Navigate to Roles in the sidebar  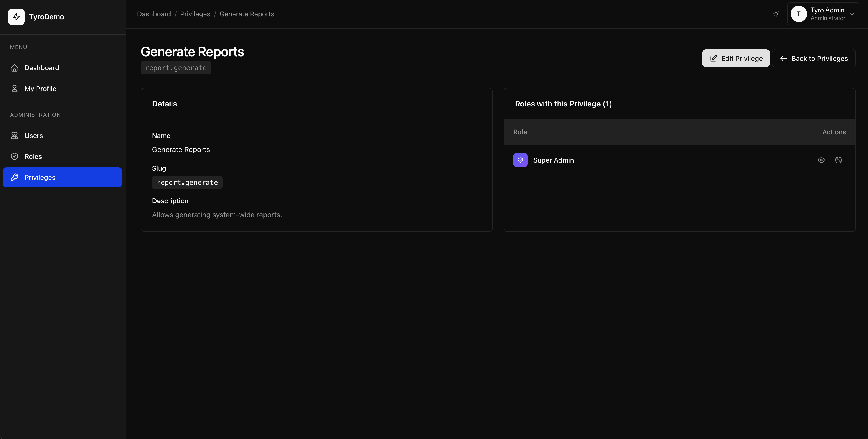point(33,156)
